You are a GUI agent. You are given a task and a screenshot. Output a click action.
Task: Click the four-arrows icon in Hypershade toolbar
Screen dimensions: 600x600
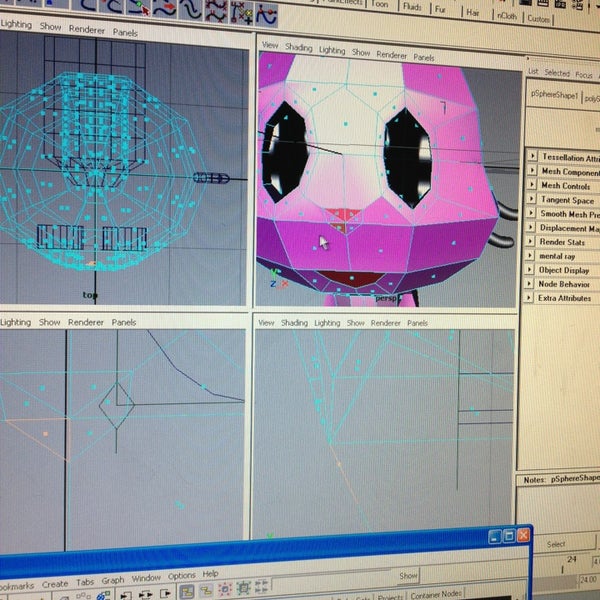[x=262, y=586]
